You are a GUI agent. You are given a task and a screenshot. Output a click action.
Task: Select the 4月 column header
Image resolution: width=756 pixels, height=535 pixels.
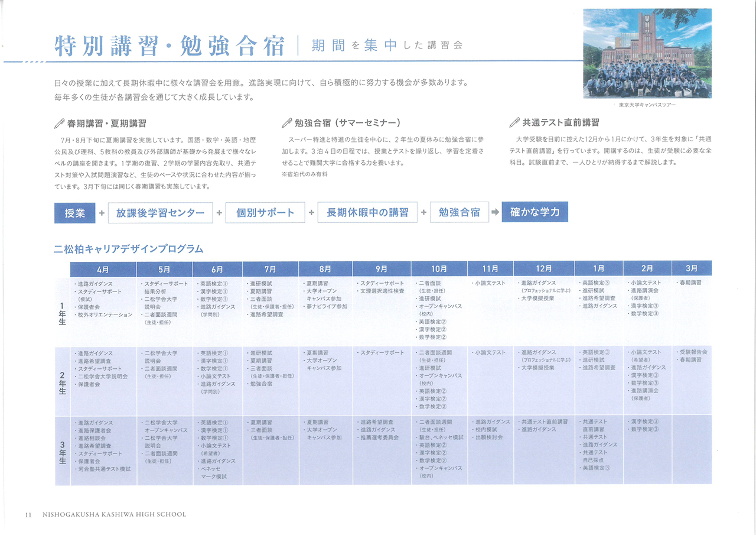click(103, 268)
